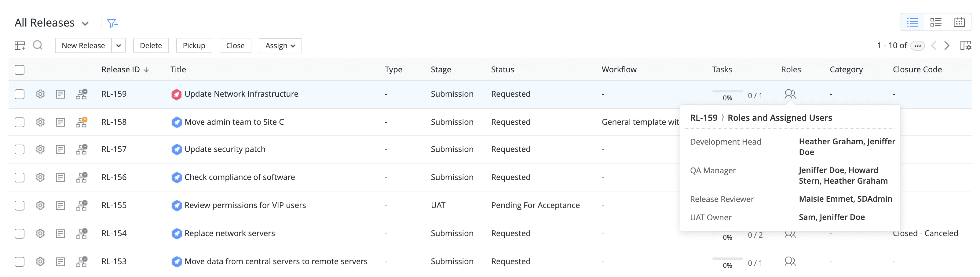Open the New Release dropdown arrow
Screen dimensions: 980x277
click(119, 45)
